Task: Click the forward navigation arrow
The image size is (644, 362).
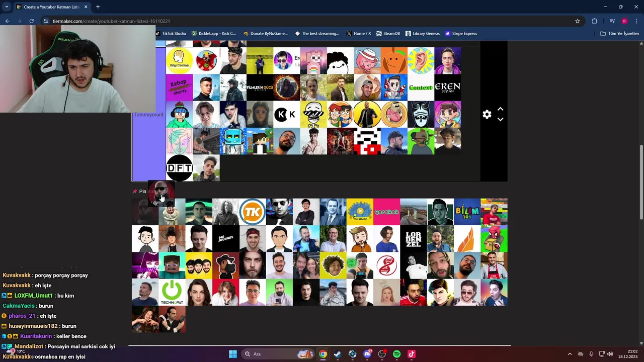Action: 19,21
